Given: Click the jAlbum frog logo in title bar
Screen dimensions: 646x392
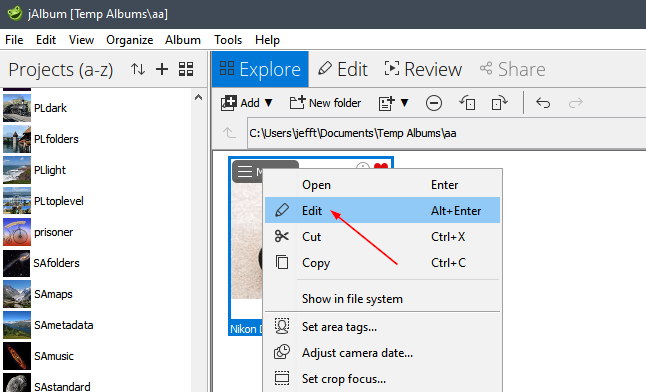Looking at the screenshot, I should [x=15, y=13].
